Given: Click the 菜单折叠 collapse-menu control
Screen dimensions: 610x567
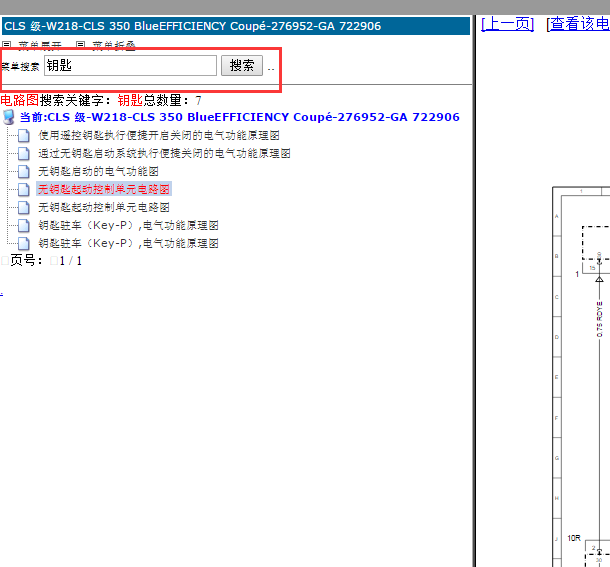Looking at the screenshot, I should pos(106,46).
